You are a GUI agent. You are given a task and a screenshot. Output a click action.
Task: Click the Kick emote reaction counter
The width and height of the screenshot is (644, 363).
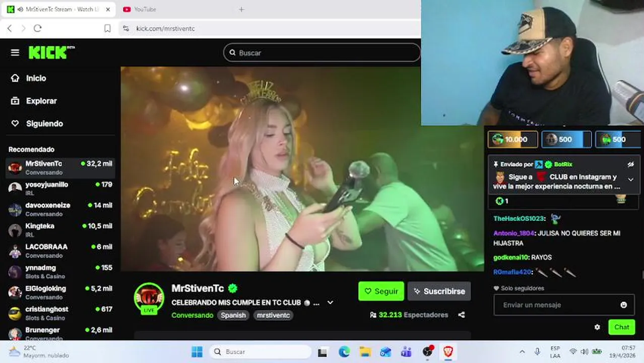(x=502, y=201)
